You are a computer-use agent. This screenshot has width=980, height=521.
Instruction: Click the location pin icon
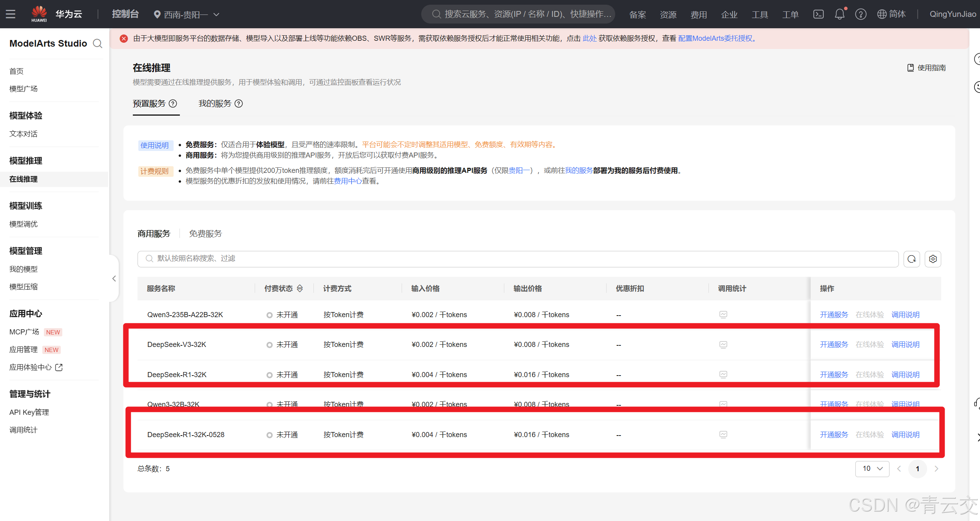tap(157, 15)
